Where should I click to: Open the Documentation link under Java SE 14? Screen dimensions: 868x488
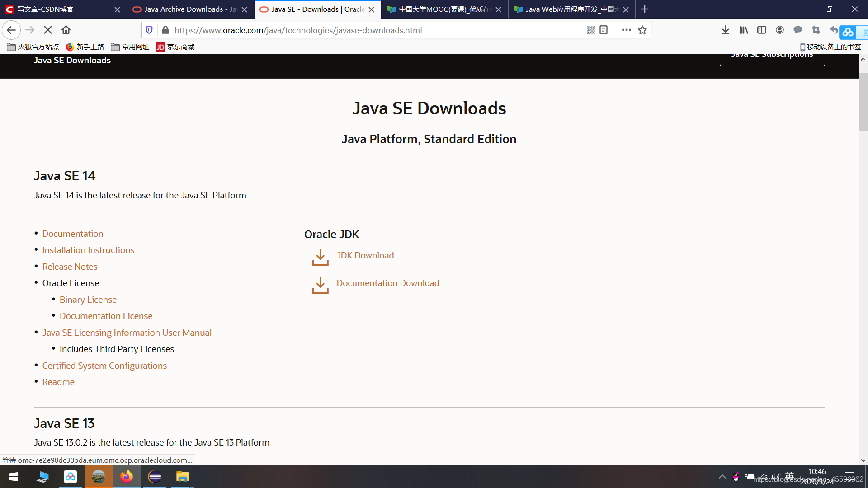pyautogui.click(x=73, y=234)
